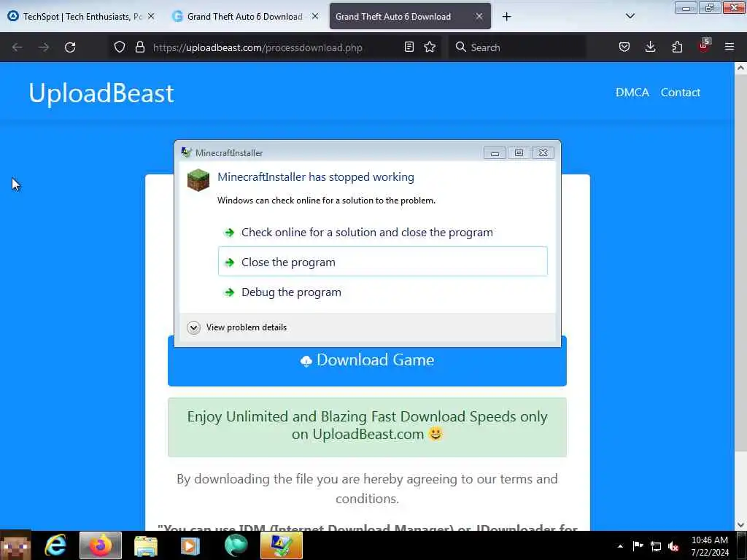Open File Explorer from the taskbar
Viewport: 747px width, 560px height.
point(146,545)
